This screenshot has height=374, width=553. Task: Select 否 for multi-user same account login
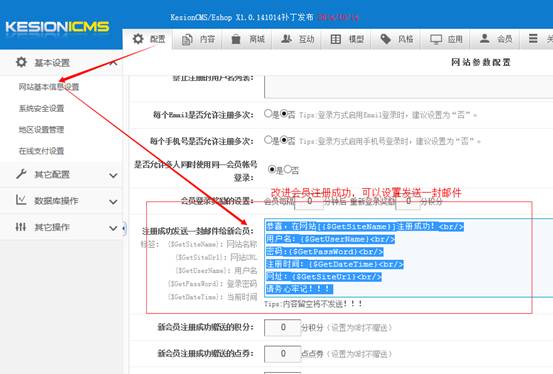[x=287, y=169]
